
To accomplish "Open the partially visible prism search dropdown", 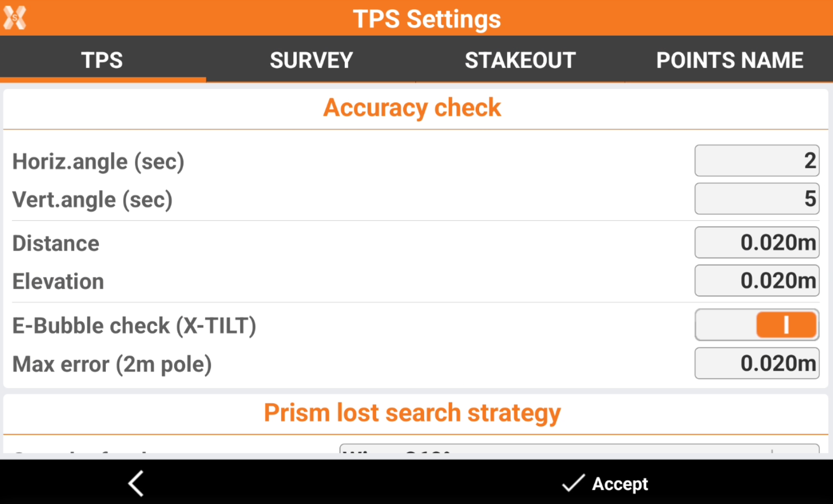I will click(579, 449).
